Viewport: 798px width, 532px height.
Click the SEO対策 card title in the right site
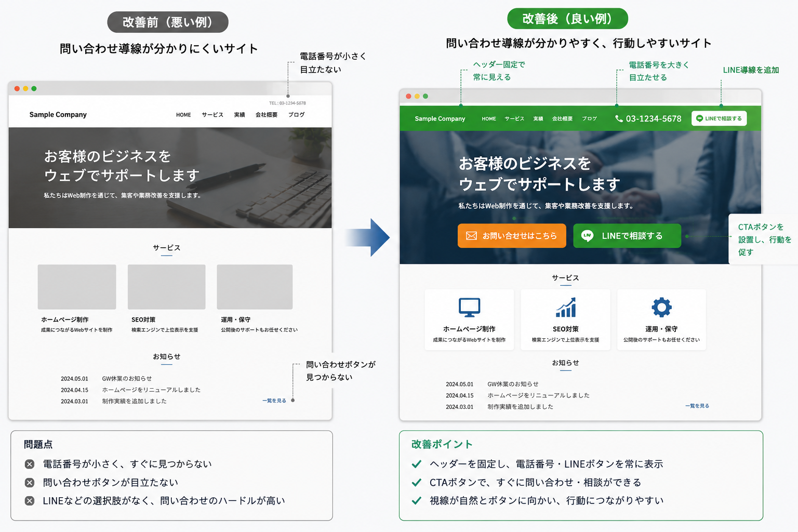[x=566, y=329]
